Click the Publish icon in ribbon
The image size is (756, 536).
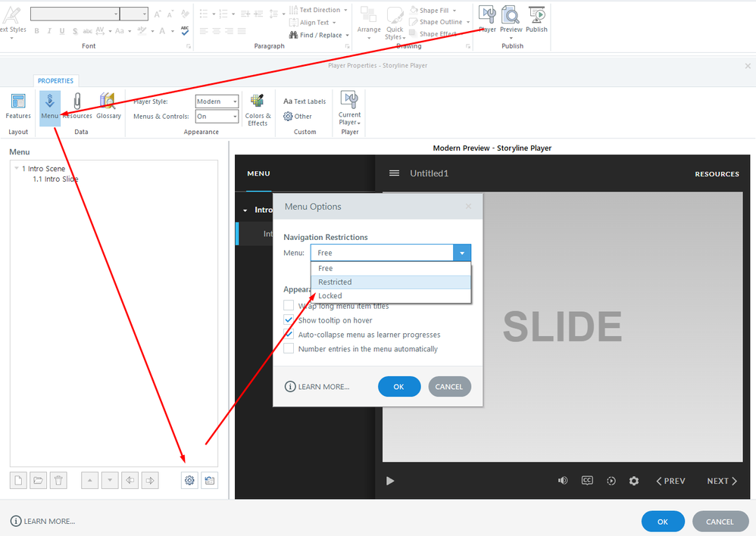click(536, 19)
